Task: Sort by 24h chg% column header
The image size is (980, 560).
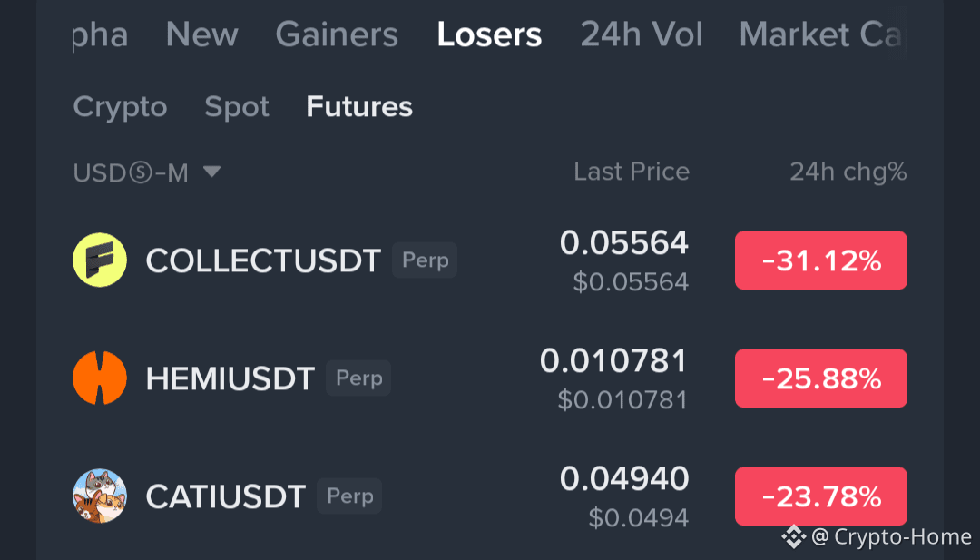Action: tap(848, 172)
